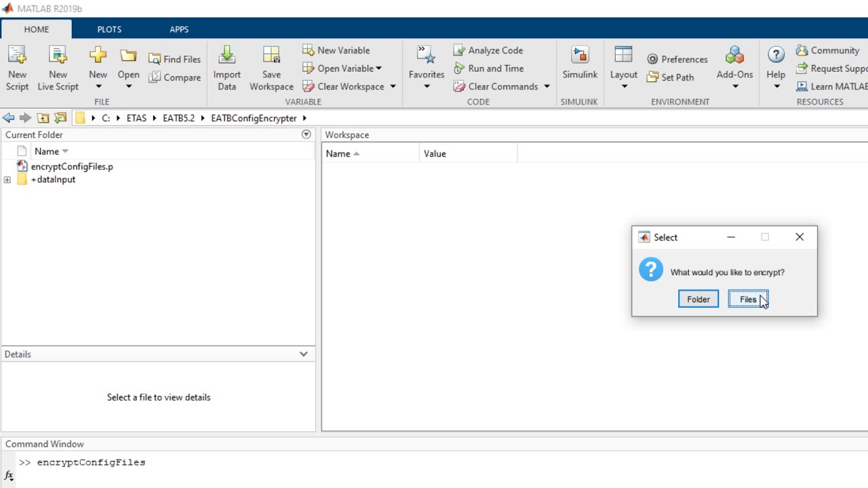Click the Open folder icon

tap(128, 56)
